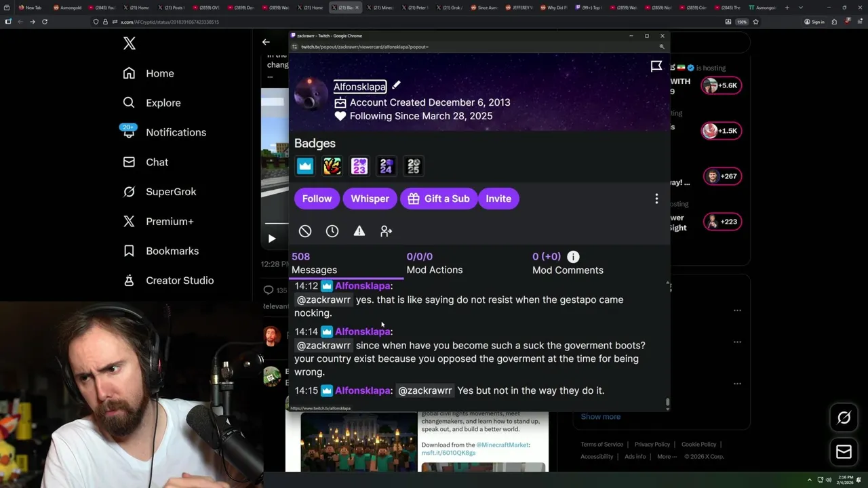868x488 pixels.
Task: Click Mod Comments info icon
Action: (573, 257)
